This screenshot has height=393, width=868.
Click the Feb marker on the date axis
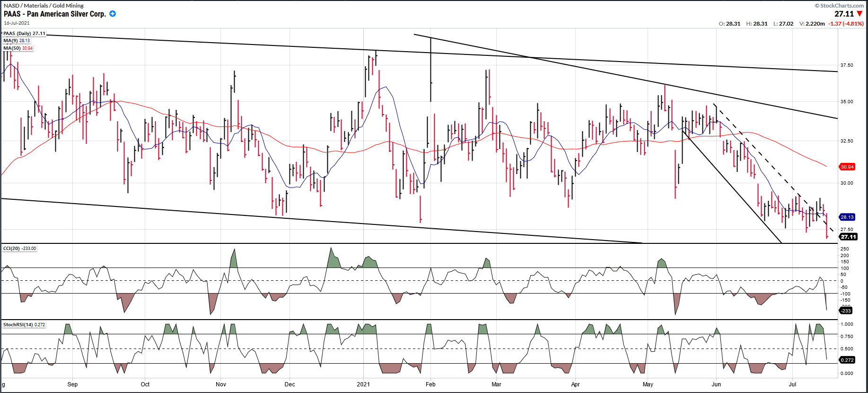[x=430, y=384]
